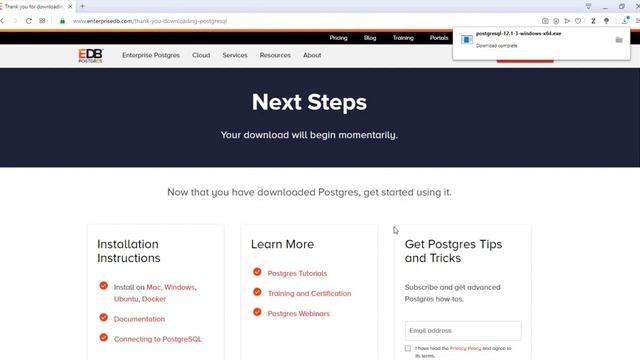Open the Pricing link
640x360 pixels.
click(x=338, y=38)
